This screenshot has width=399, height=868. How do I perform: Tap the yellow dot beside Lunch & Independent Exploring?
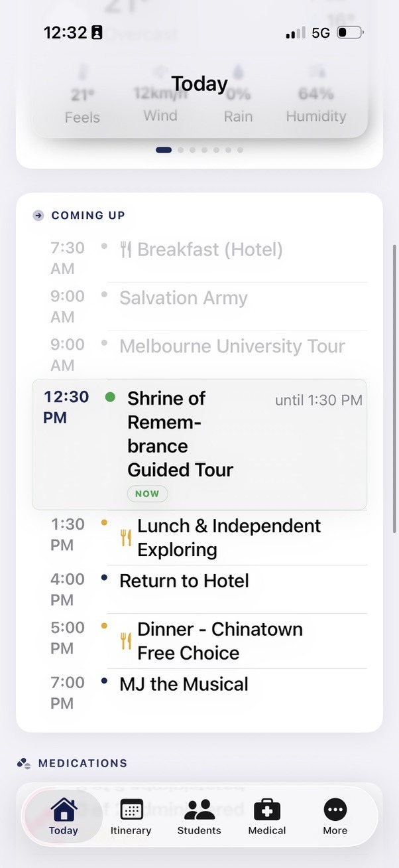click(104, 521)
